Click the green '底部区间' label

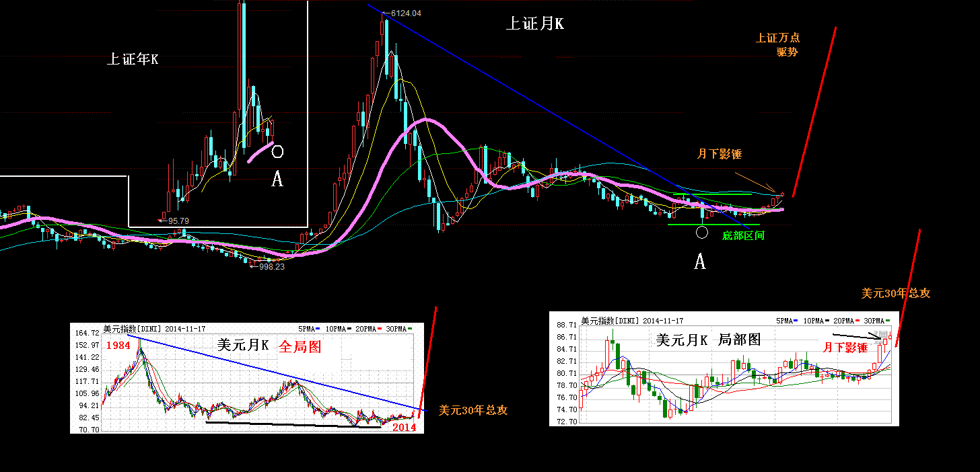[x=743, y=236]
